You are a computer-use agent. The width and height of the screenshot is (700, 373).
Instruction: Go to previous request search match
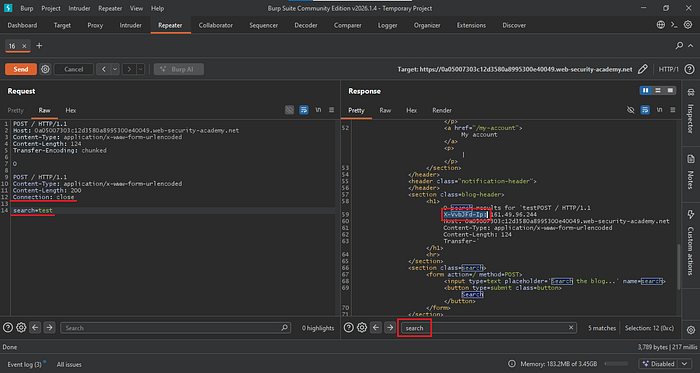tap(35, 328)
